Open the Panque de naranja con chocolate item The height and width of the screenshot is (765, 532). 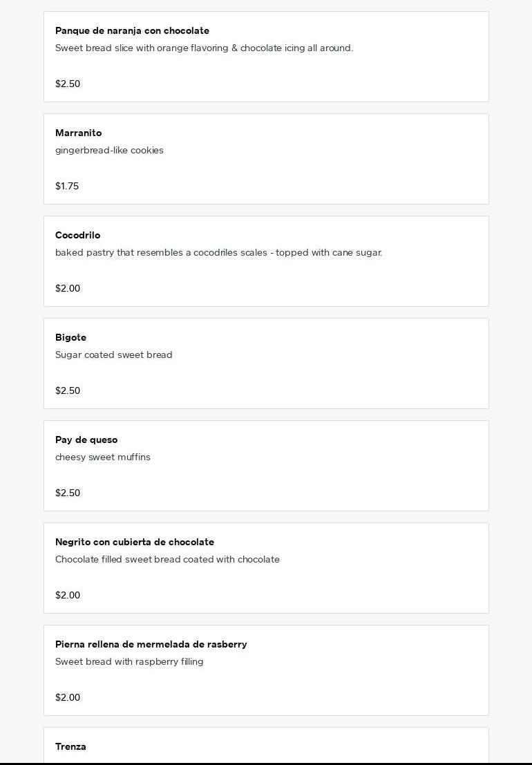[266, 57]
